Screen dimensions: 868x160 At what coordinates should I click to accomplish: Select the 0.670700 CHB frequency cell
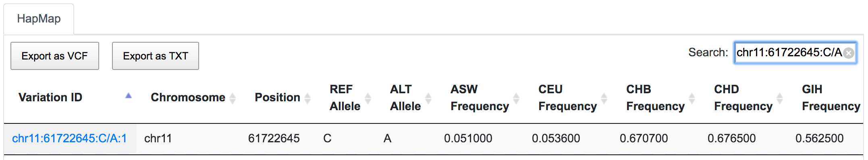click(644, 139)
